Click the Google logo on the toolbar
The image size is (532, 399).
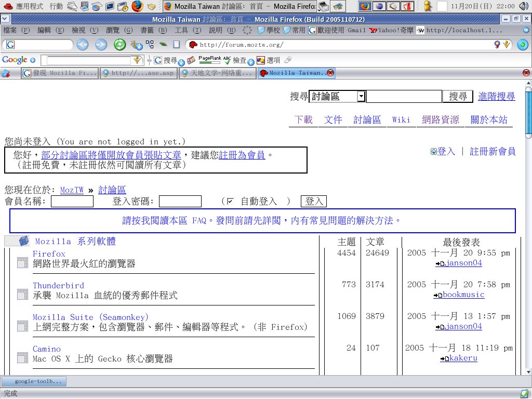15,60
